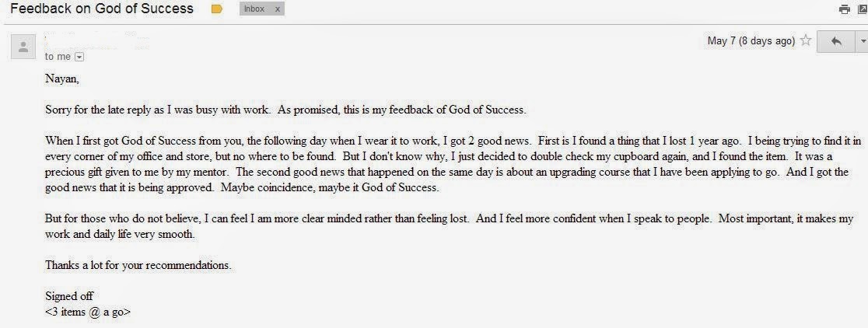Click the 'to me' recipient text

pyautogui.click(x=58, y=57)
